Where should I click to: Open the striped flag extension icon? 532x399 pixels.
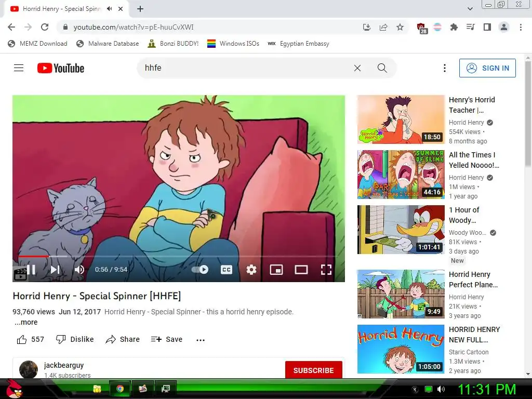pyautogui.click(x=437, y=27)
